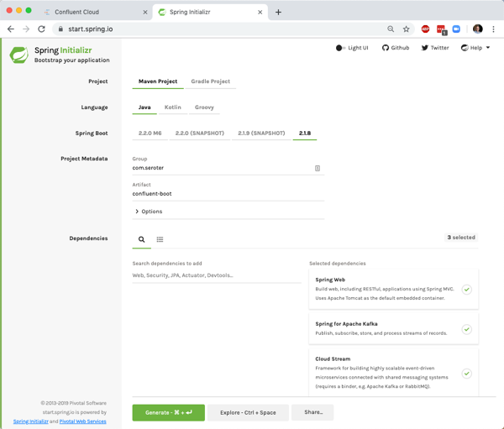
Task: Open a new browser tab with plus
Action: (278, 13)
